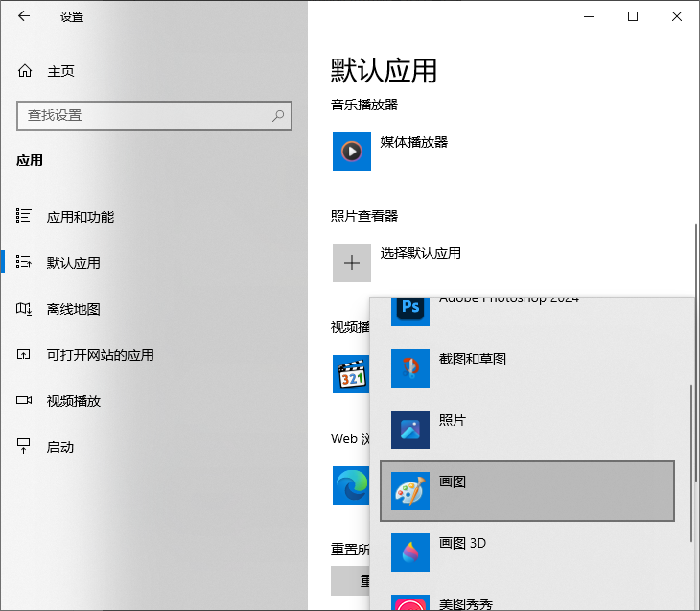Click settings page scrollbar

[x=697, y=353]
